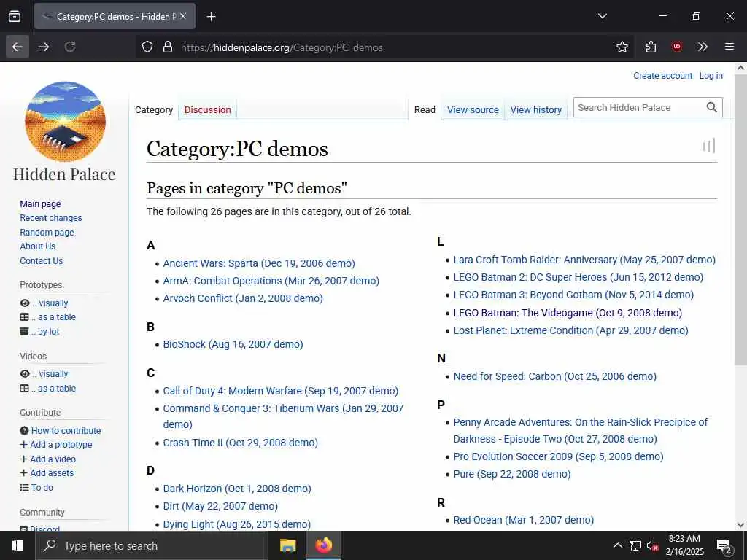Open Call of Duty 4 demo link
The width and height of the screenshot is (747, 560).
coord(281,391)
